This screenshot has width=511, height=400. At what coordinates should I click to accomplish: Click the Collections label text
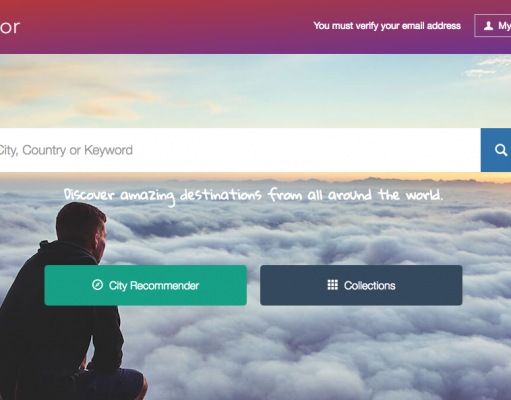coord(370,286)
